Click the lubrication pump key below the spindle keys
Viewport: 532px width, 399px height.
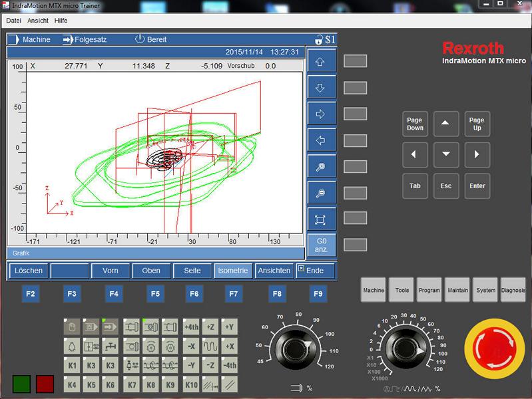(x=131, y=366)
